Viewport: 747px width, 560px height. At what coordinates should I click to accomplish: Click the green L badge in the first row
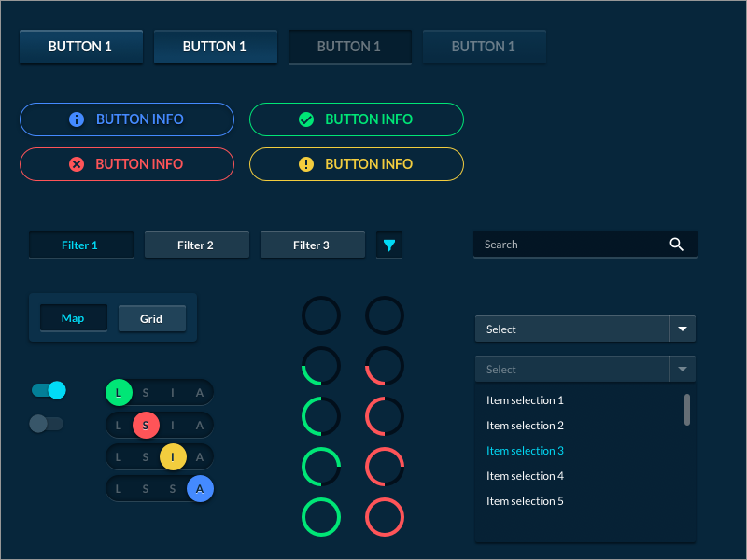(x=119, y=393)
